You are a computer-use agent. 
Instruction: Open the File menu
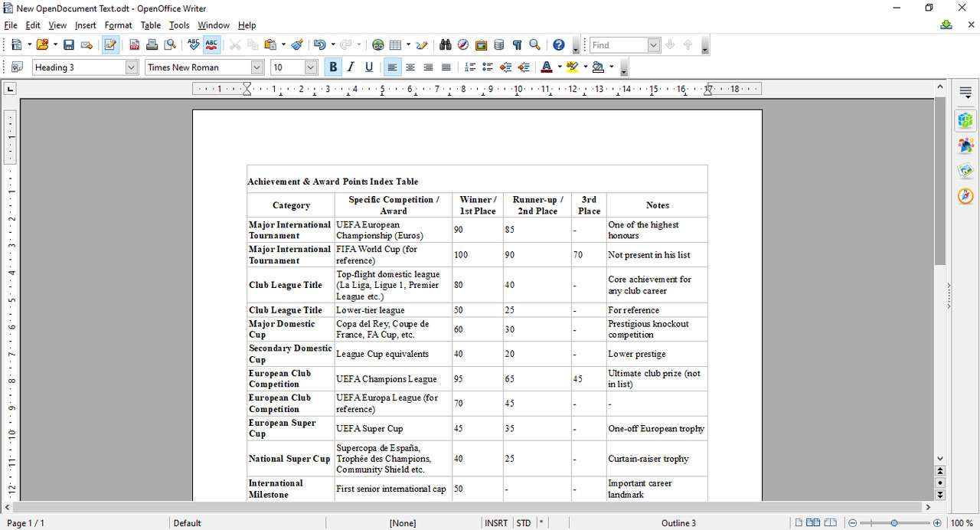click(x=11, y=25)
